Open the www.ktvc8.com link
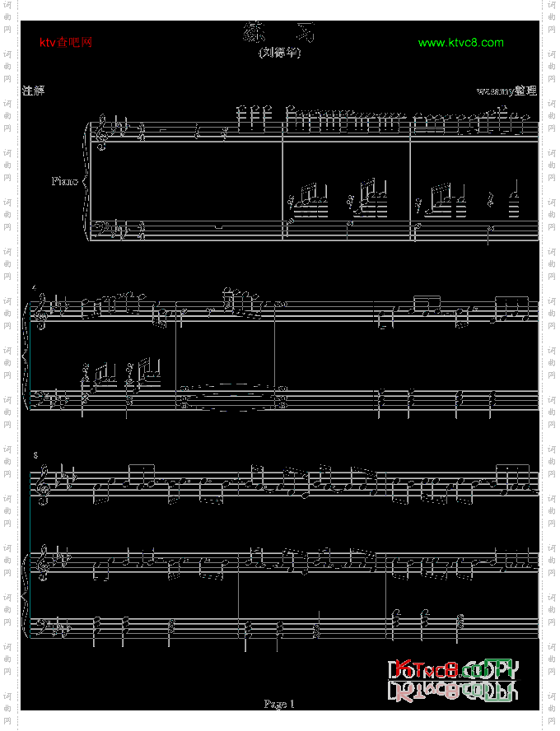 pos(460,43)
